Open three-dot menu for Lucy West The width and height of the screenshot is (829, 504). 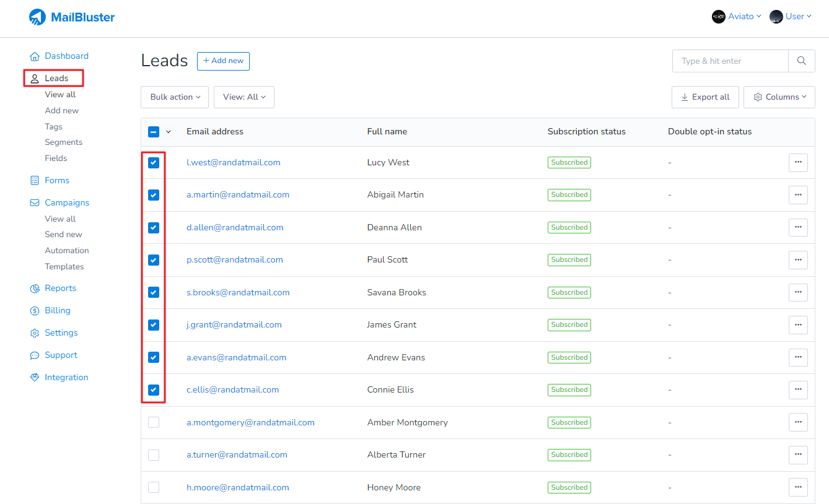[x=797, y=162]
